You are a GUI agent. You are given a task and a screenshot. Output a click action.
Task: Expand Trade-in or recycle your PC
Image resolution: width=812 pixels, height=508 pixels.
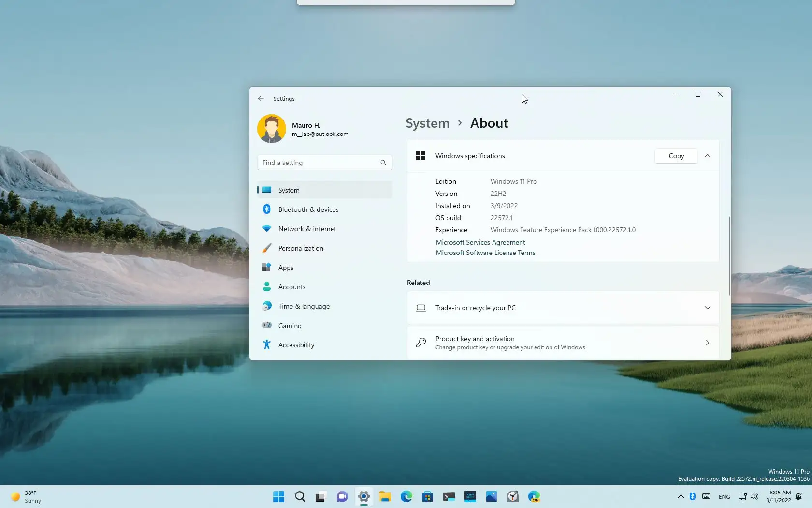707,308
